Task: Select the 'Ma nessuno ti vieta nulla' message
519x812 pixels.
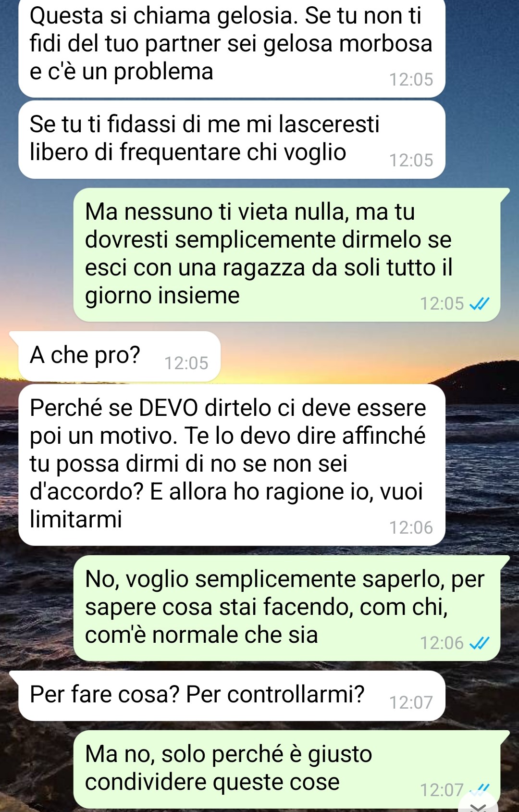Action: pos(287,255)
